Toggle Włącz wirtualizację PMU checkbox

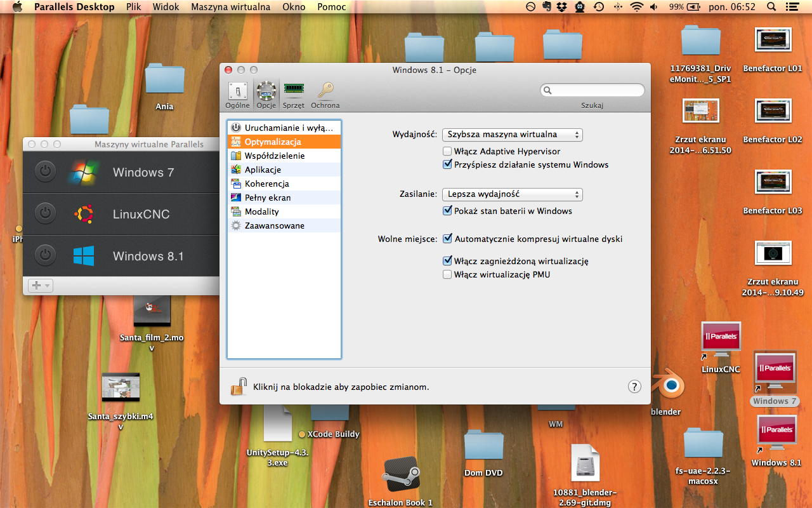pyautogui.click(x=447, y=274)
